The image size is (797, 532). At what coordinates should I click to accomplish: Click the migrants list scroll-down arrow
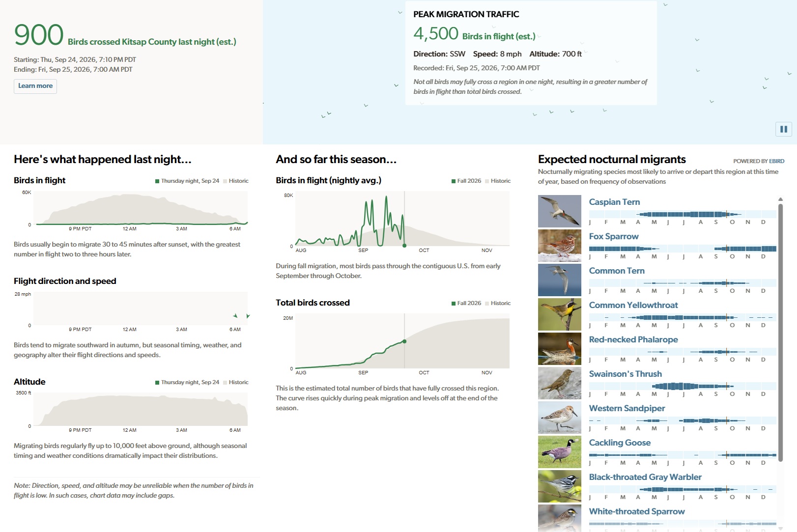pyautogui.click(x=780, y=528)
